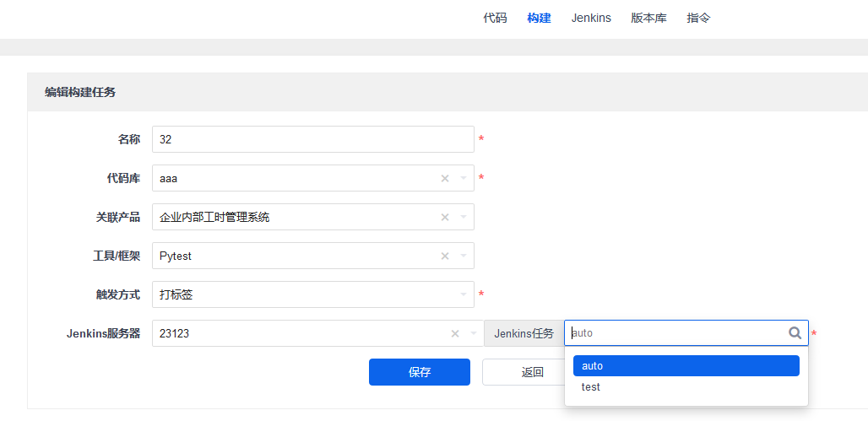Expand the 工具/框架 dropdown arrow
868x421 pixels.
pyautogui.click(x=463, y=256)
